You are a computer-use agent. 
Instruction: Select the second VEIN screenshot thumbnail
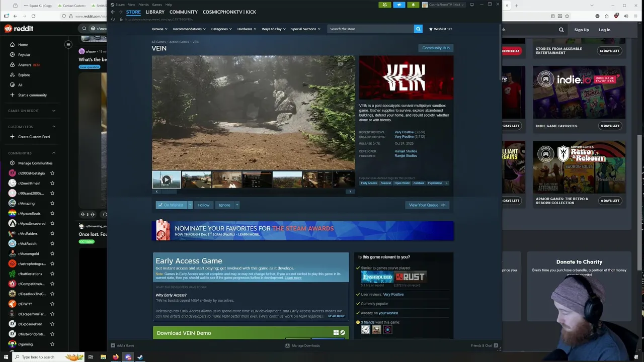point(196,179)
